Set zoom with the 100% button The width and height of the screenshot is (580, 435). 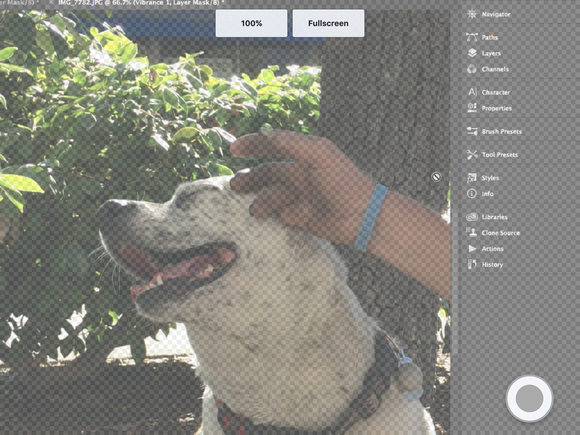tap(252, 23)
